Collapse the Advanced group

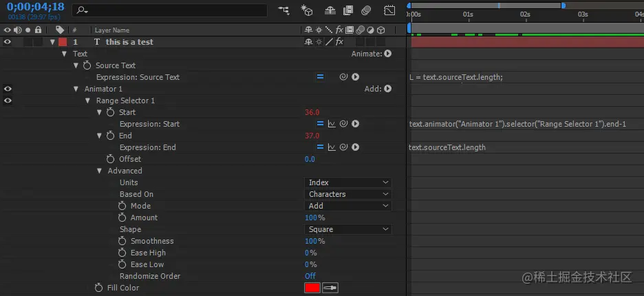tap(99, 171)
